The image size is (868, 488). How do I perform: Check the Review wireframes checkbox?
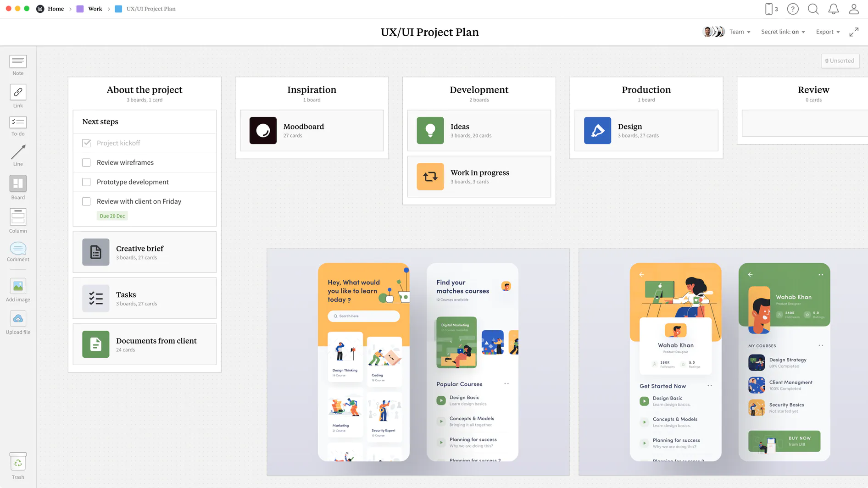click(86, 162)
